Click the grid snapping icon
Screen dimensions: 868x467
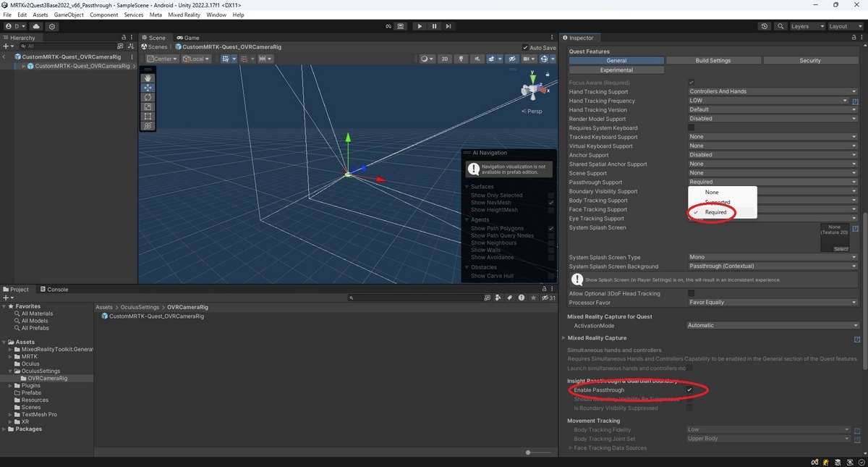[227, 59]
